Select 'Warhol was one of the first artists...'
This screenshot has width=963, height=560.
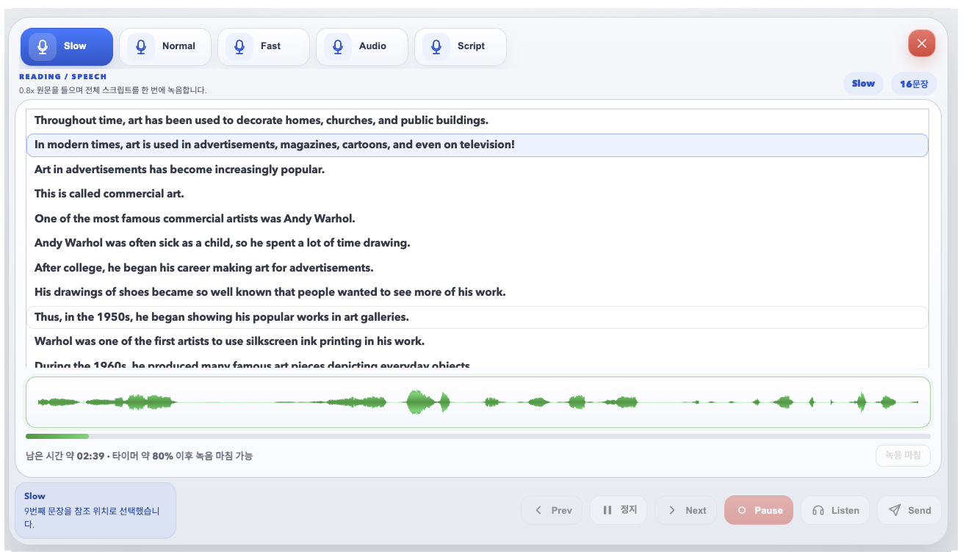477,341
